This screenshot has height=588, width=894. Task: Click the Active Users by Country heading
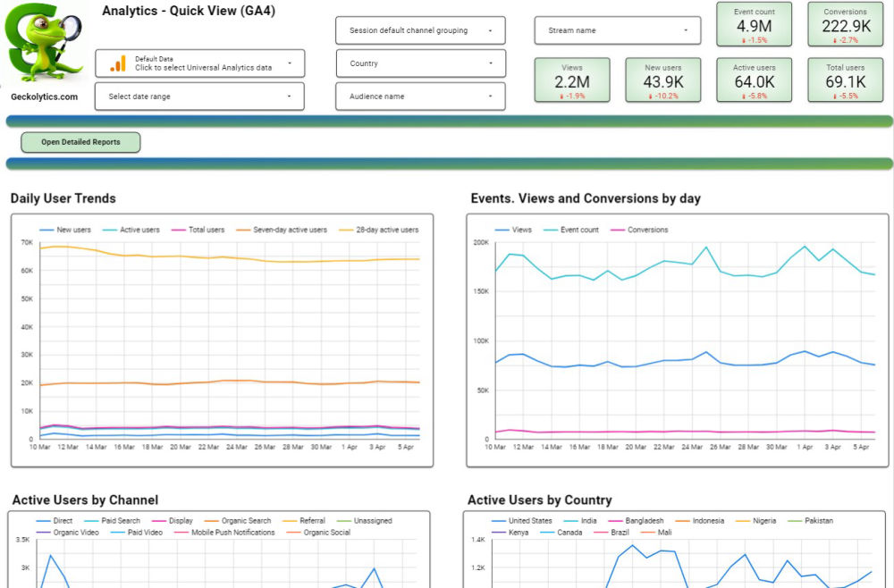(x=539, y=500)
